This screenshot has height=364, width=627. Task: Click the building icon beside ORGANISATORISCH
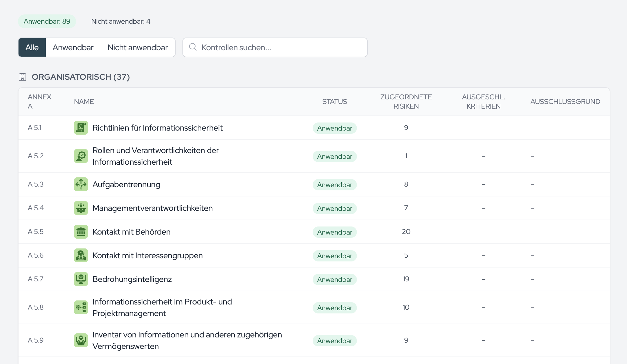(23, 77)
